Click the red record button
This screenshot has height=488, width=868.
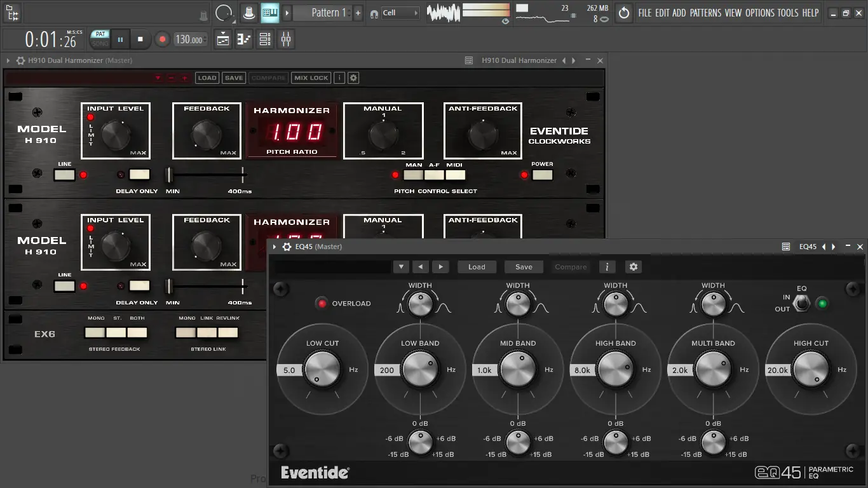[162, 39]
